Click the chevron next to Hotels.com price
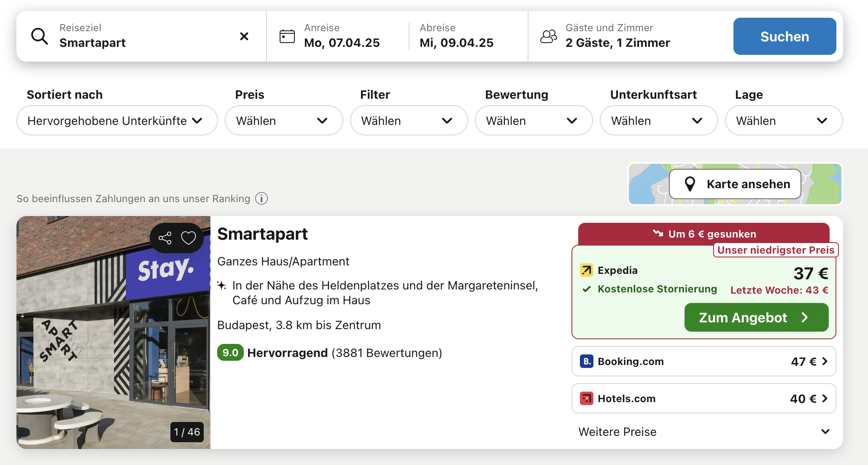This screenshot has width=868, height=465. pyautogui.click(x=825, y=398)
